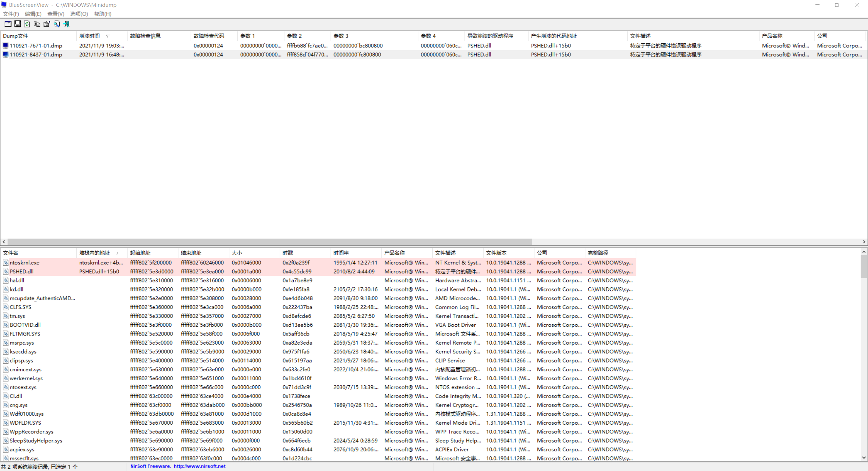Click the clipsp.sys file icon
Viewport: 868px width, 471px height.
point(6,361)
